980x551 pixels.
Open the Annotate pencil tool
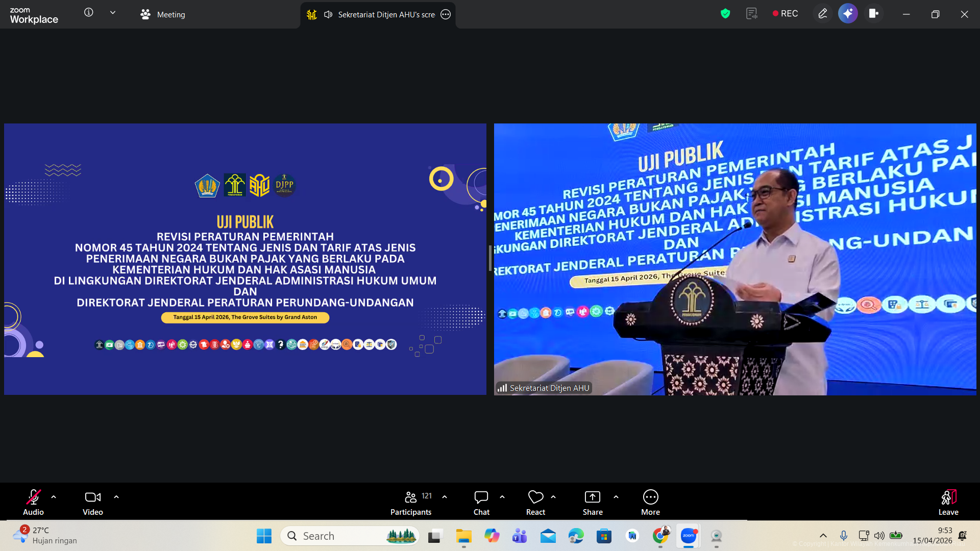(x=822, y=14)
